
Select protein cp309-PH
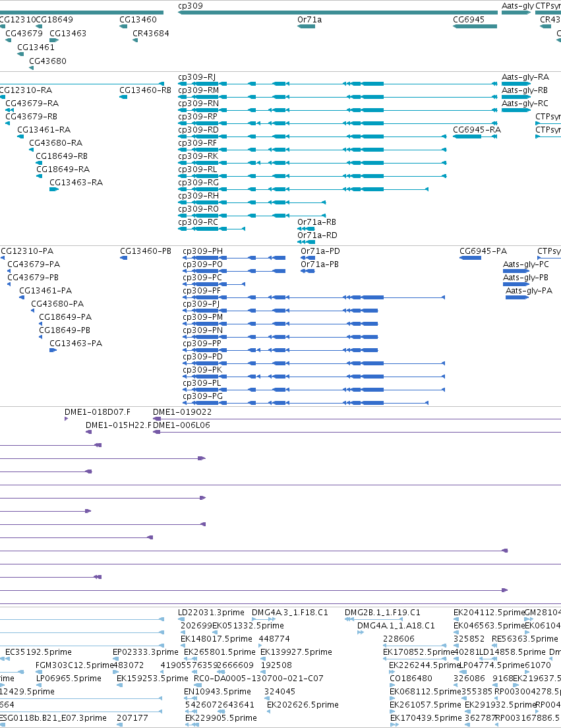point(203,251)
